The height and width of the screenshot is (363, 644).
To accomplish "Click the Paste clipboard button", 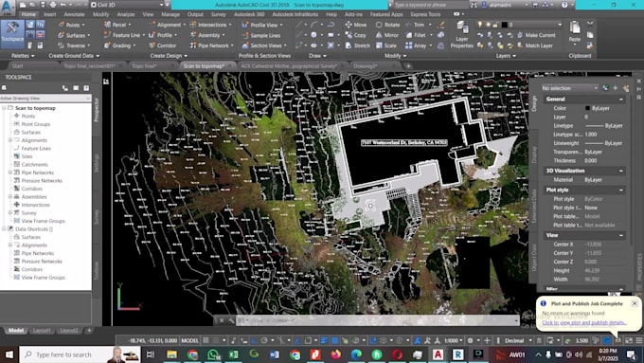I will [x=575, y=32].
